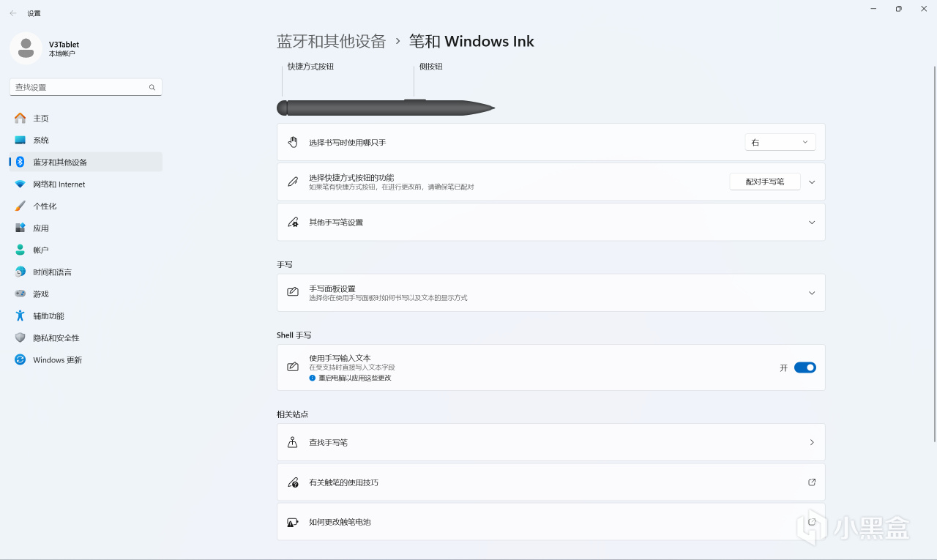The image size is (937, 560).
Task: Open 网络和 Internet settings
Action: 86,184
